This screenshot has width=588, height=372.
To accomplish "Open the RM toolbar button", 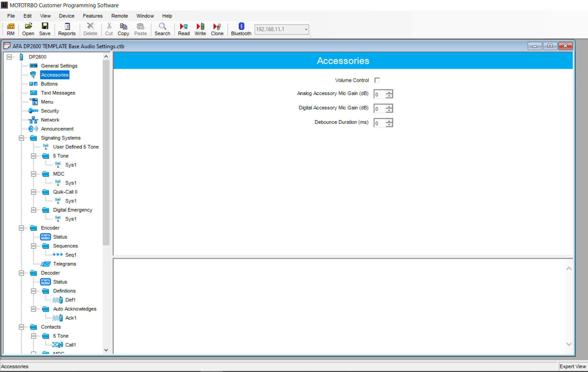I will pyautogui.click(x=11, y=29).
